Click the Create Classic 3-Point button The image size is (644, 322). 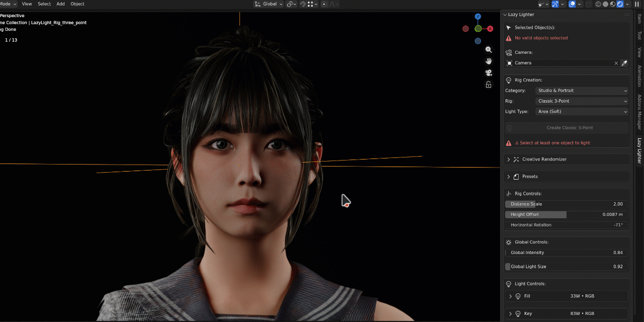tap(567, 128)
